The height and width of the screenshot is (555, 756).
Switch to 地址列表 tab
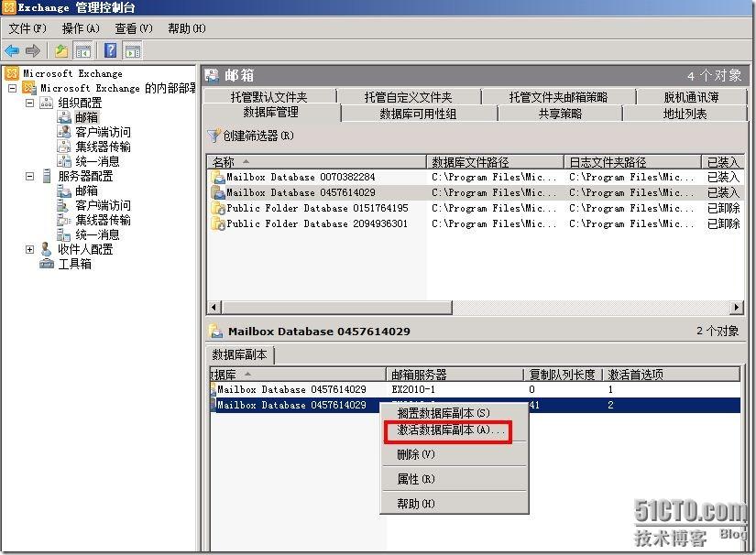(x=685, y=114)
